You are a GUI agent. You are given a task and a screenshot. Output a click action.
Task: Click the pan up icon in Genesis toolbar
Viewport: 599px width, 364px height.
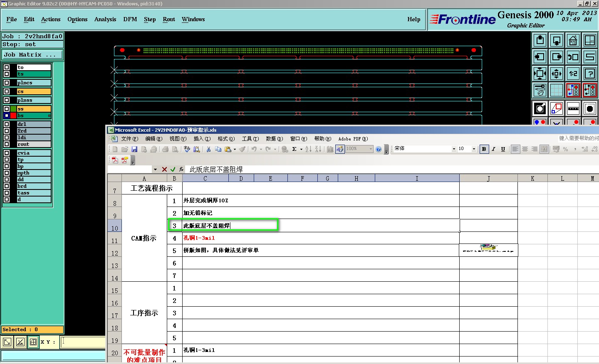(x=540, y=40)
